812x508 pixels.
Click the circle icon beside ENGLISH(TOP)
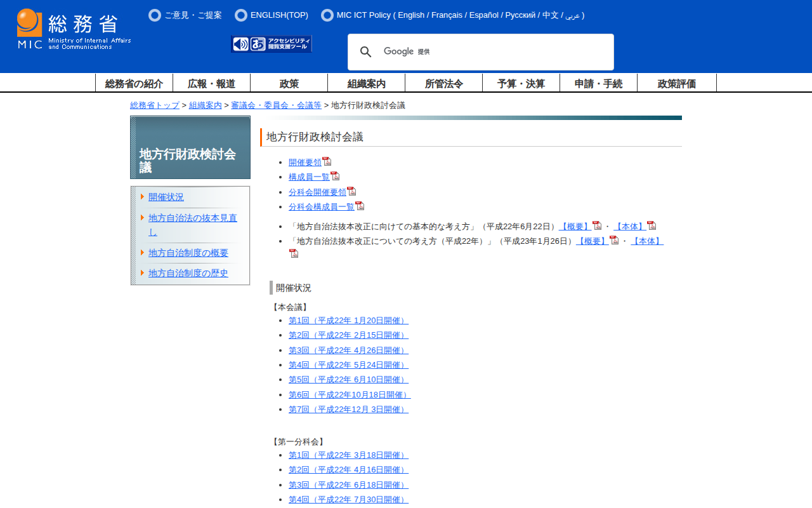(241, 15)
